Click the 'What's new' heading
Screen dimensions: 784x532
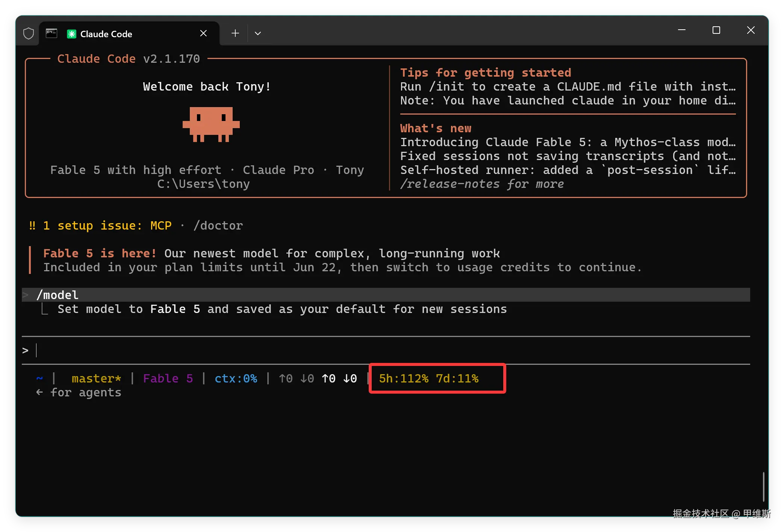point(436,128)
